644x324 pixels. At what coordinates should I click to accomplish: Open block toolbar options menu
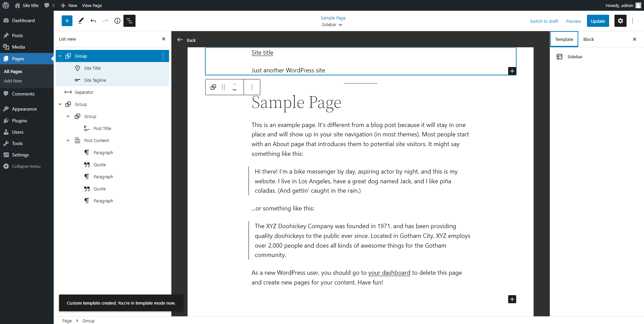(252, 87)
